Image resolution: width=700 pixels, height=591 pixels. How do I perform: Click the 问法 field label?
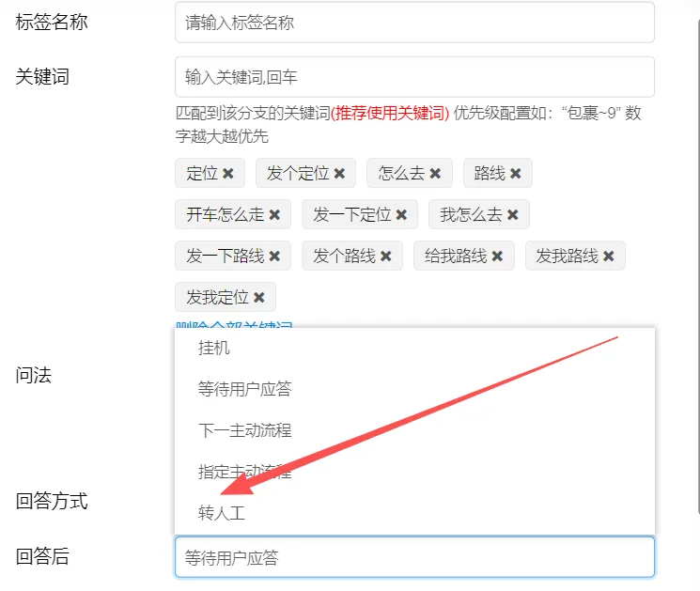tap(34, 375)
